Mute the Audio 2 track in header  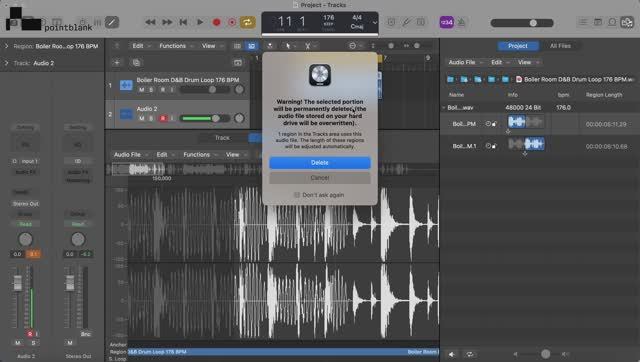tap(141, 118)
